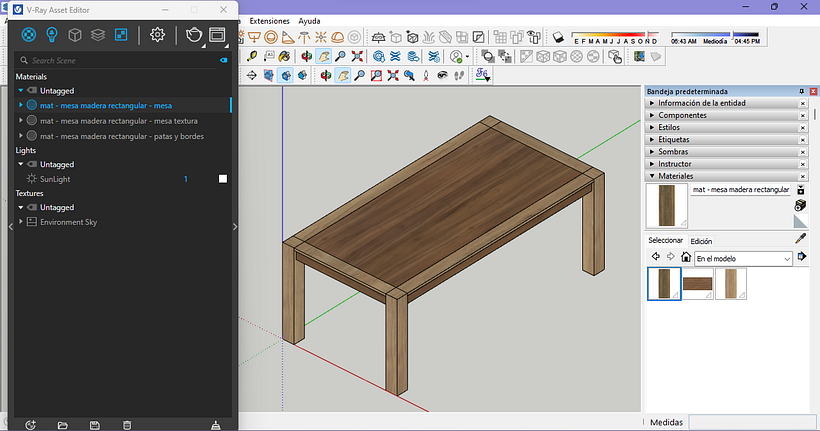This screenshot has width=820, height=431.
Task: Open user account dropdown arrow
Action: (467, 56)
